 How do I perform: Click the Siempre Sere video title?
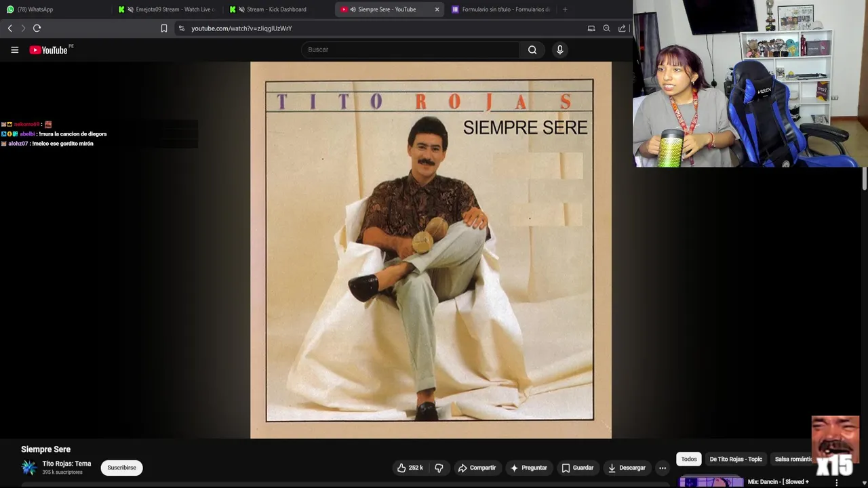pyautogui.click(x=45, y=449)
